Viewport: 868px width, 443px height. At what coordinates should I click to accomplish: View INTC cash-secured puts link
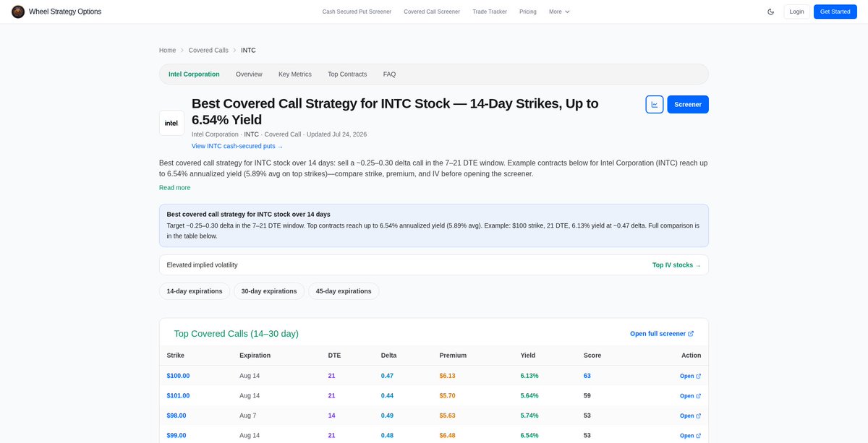coord(237,147)
